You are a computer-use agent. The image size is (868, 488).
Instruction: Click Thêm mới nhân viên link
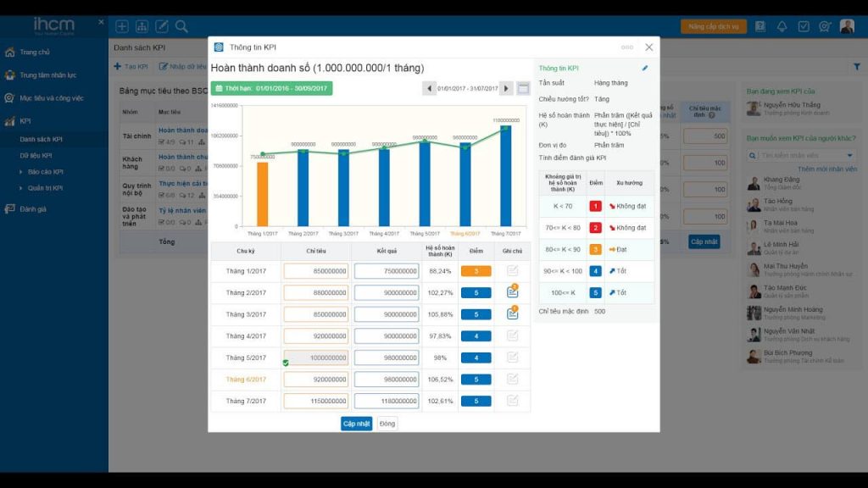click(827, 169)
